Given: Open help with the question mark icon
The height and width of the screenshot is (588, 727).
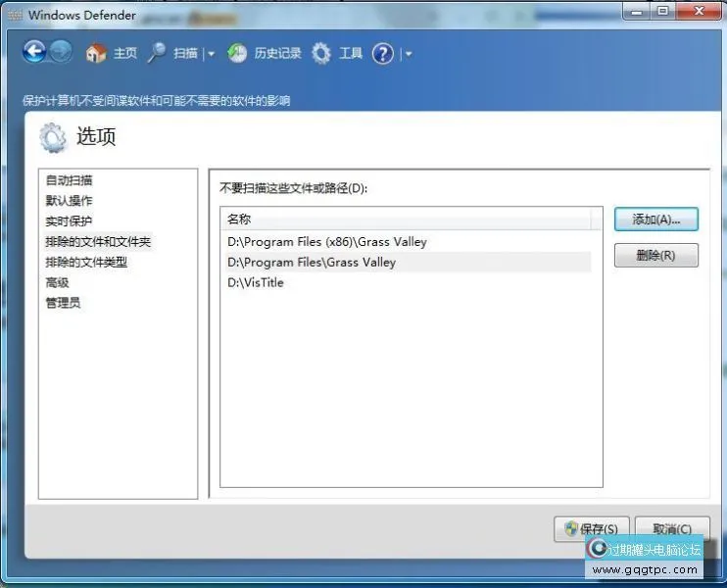Looking at the screenshot, I should (x=383, y=54).
